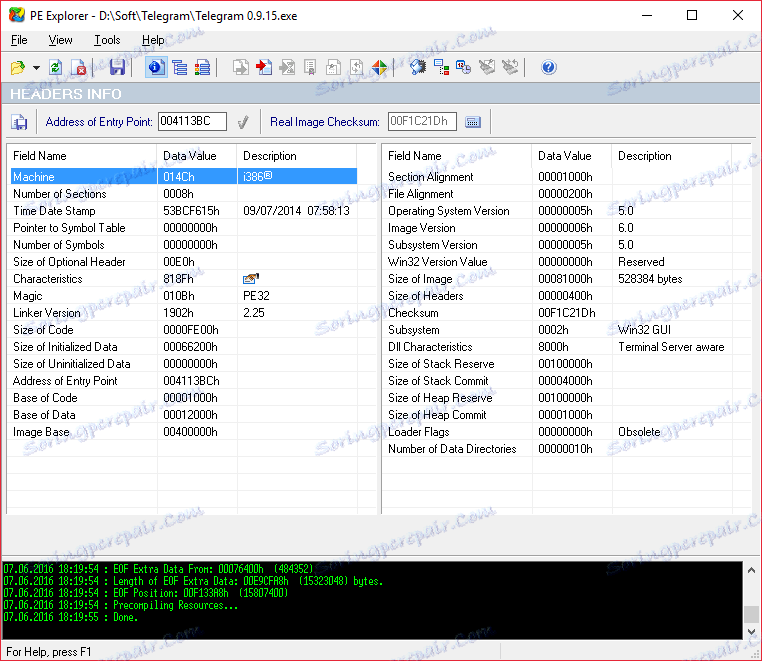Click the colorful Resource Editor diamond icon
The width and height of the screenshot is (762, 661).
[380, 68]
